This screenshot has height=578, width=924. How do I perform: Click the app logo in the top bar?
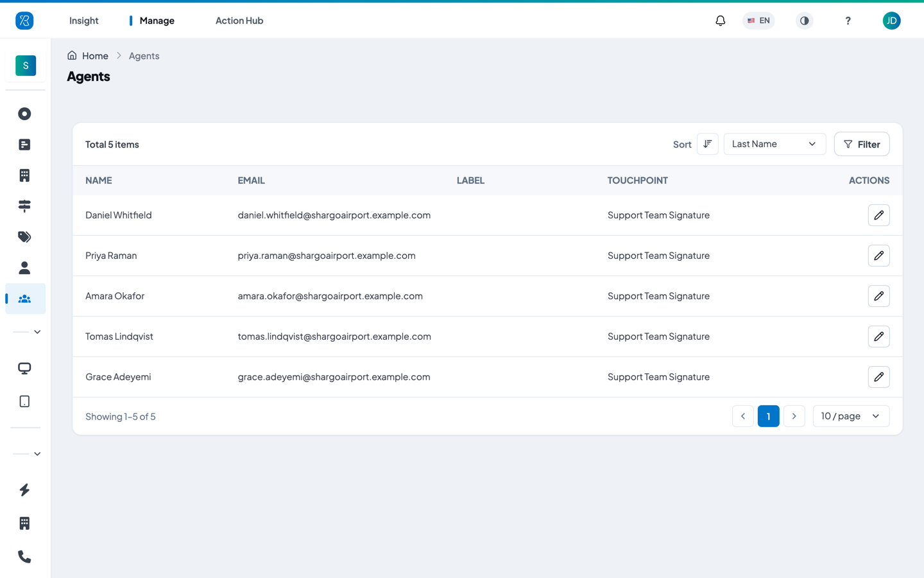pyautogui.click(x=24, y=21)
